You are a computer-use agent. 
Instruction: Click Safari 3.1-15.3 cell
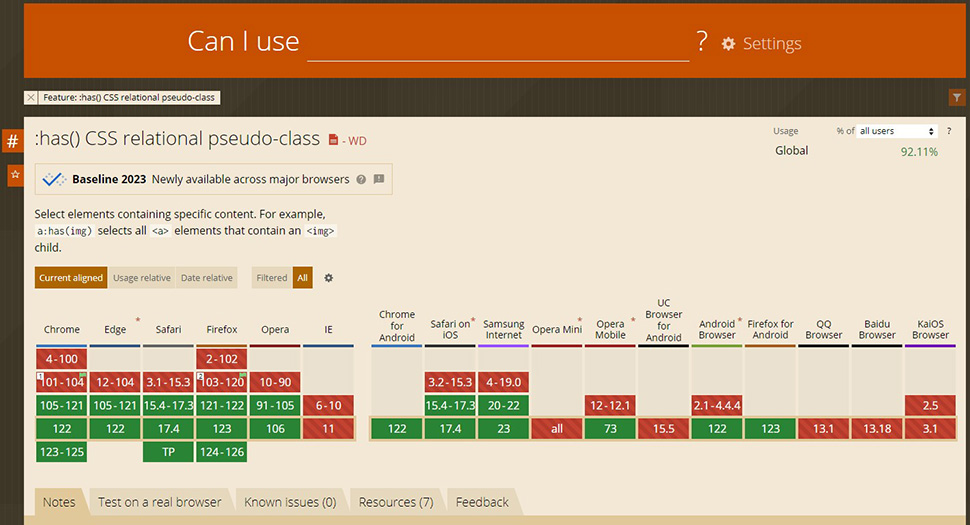168,382
